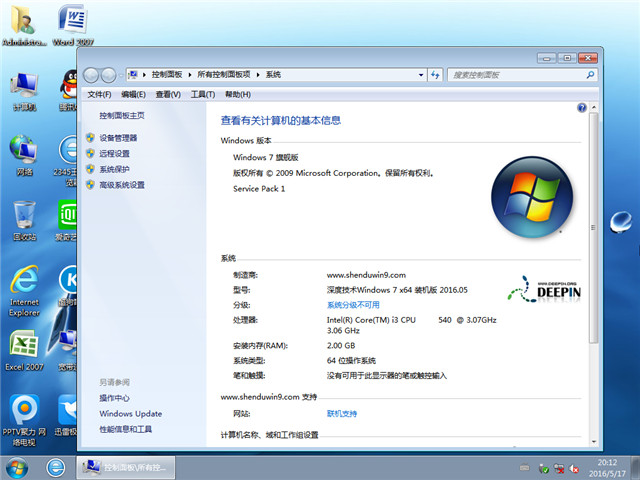This screenshot has height=480, width=640.
Task: Open the 网络 desktop icon
Action: (x=24, y=155)
